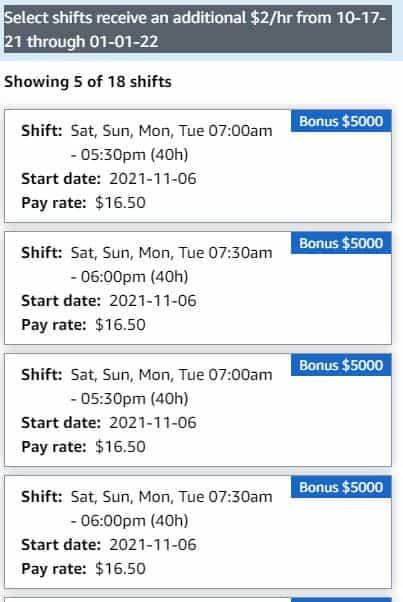Click the 'Showing 5 of 18 shifts' heading

(88, 82)
